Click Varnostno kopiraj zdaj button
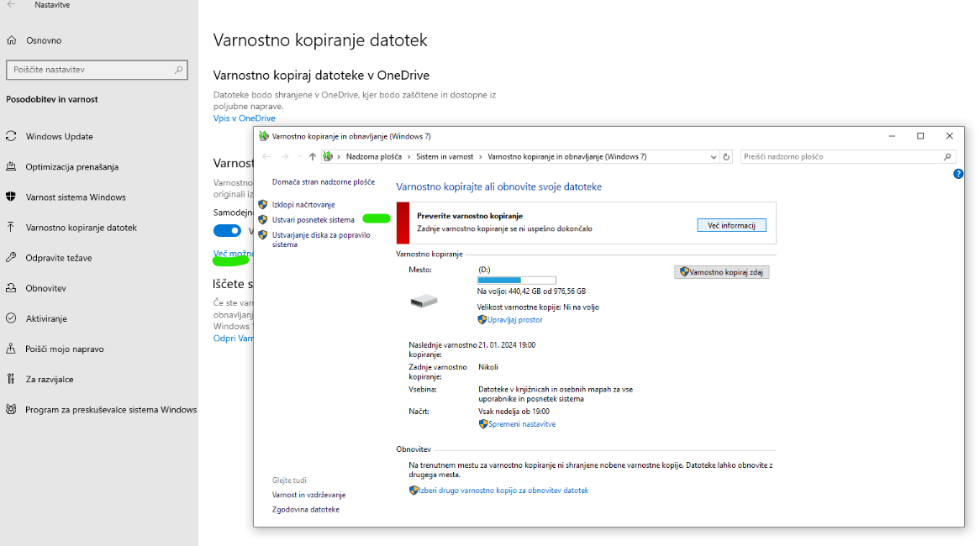Image resolution: width=980 pixels, height=546 pixels. point(722,272)
